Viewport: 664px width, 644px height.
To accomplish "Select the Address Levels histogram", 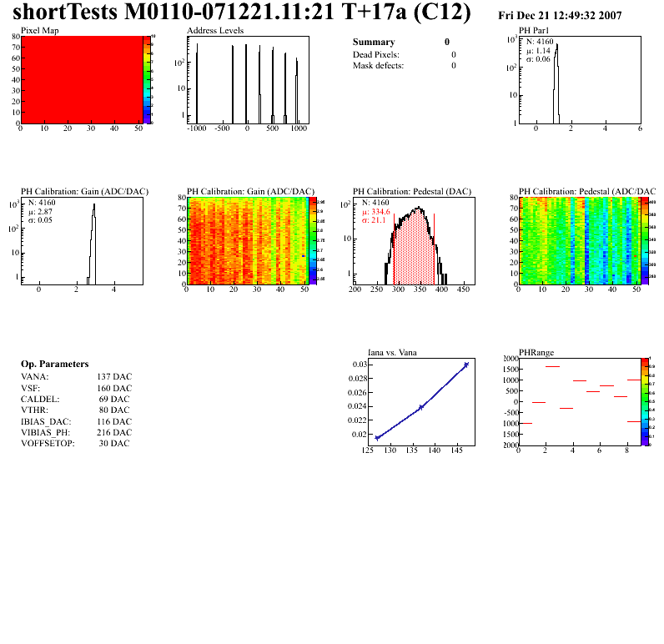I will click(x=248, y=80).
